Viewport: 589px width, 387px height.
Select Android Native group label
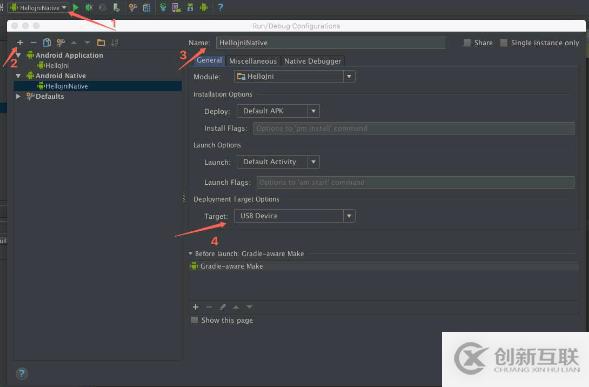60,76
